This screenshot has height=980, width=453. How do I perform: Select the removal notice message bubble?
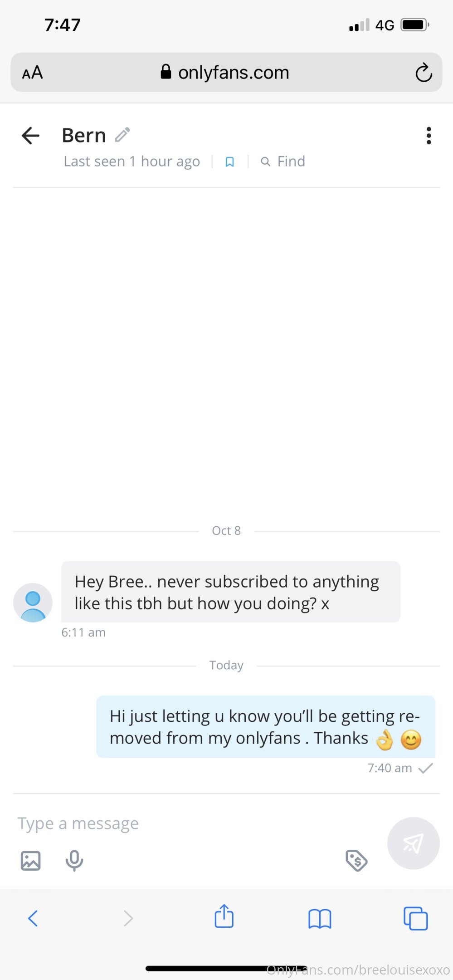pyautogui.click(x=266, y=727)
